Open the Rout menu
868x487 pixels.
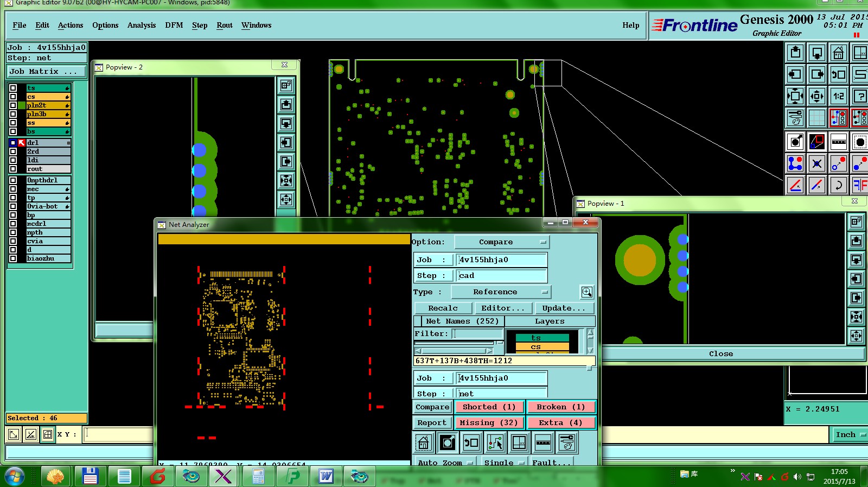[x=225, y=25]
